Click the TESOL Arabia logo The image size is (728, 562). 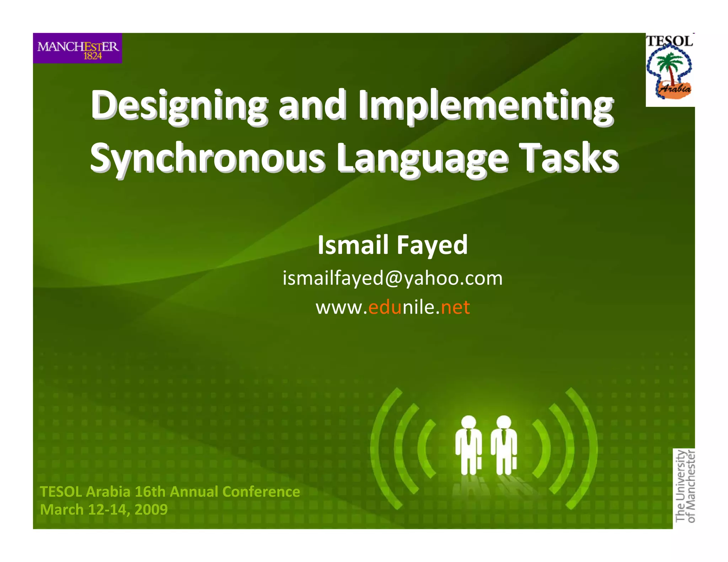(x=670, y=69)
